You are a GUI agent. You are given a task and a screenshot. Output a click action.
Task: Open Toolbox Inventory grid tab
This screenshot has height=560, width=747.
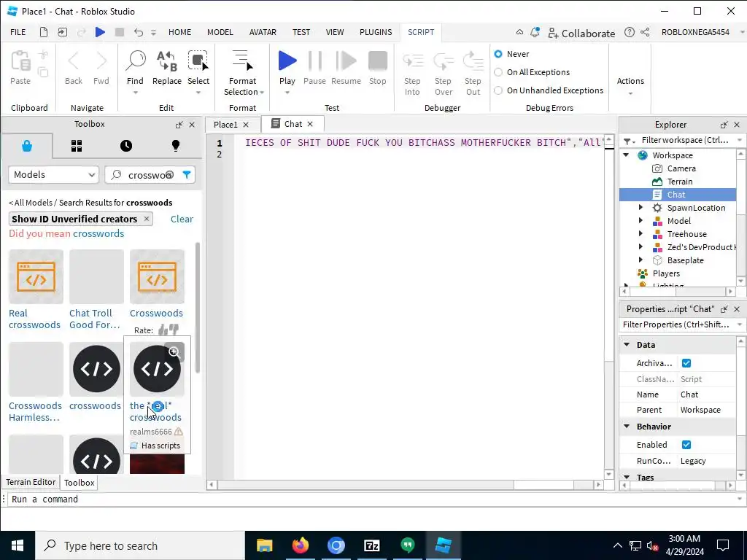[77, 146]
